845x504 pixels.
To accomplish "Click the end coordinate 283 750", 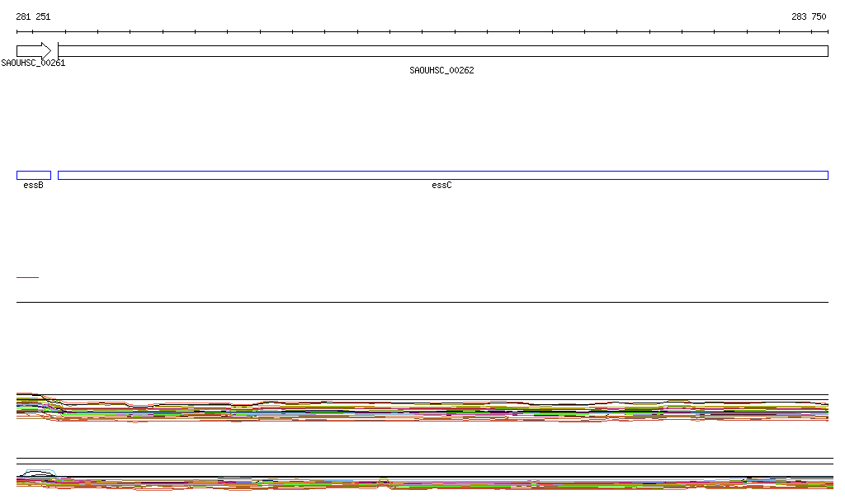I will pos(809,16).
